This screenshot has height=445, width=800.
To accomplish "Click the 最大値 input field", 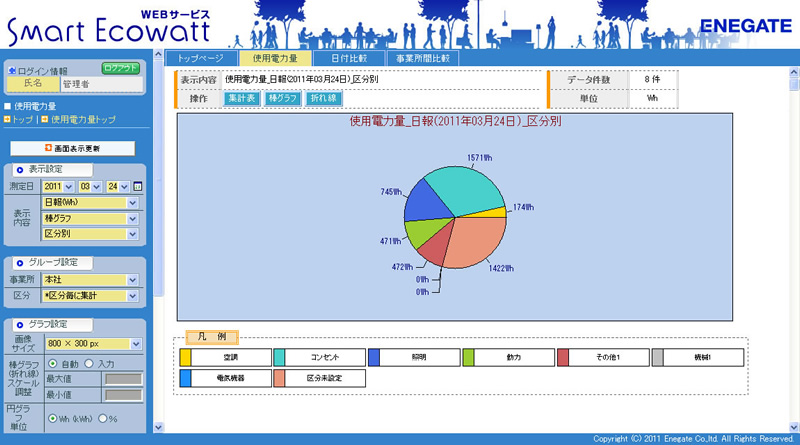I will [x=123, y=379].
